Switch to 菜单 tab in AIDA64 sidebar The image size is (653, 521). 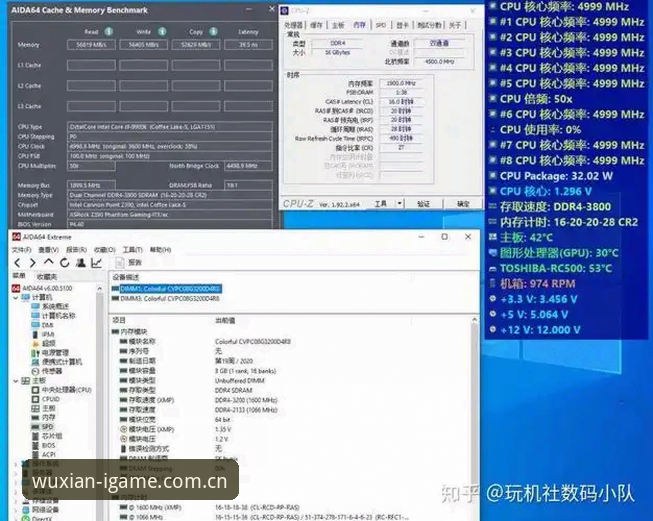pyautogui.click(x=19, y=276)
